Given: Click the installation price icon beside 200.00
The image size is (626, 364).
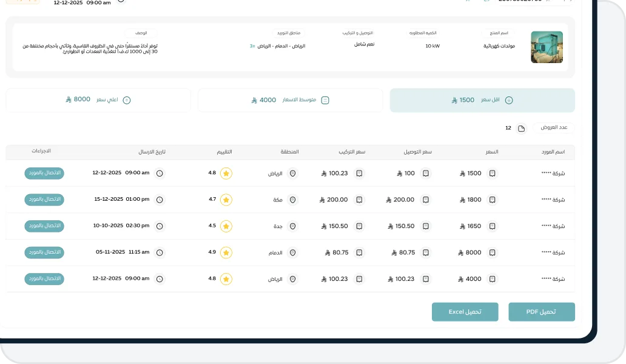Looking at the screenshot, I should pos(359,200).
